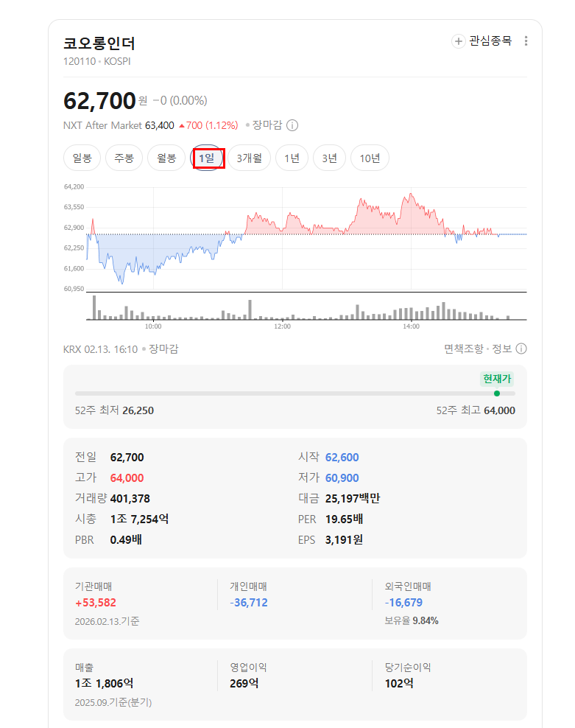Click the 개인매매 value -36,712
575x728 pixels.
[x=249, y=603]
